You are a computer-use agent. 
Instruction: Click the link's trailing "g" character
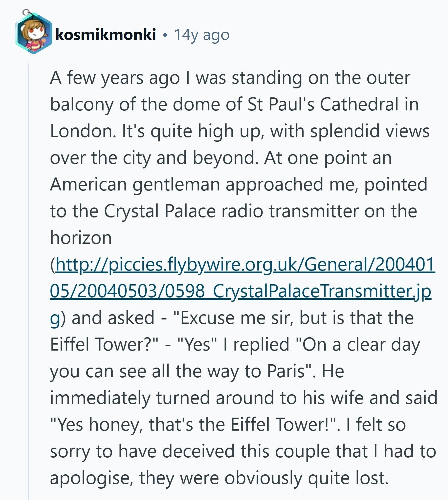[x=55, y=318]
